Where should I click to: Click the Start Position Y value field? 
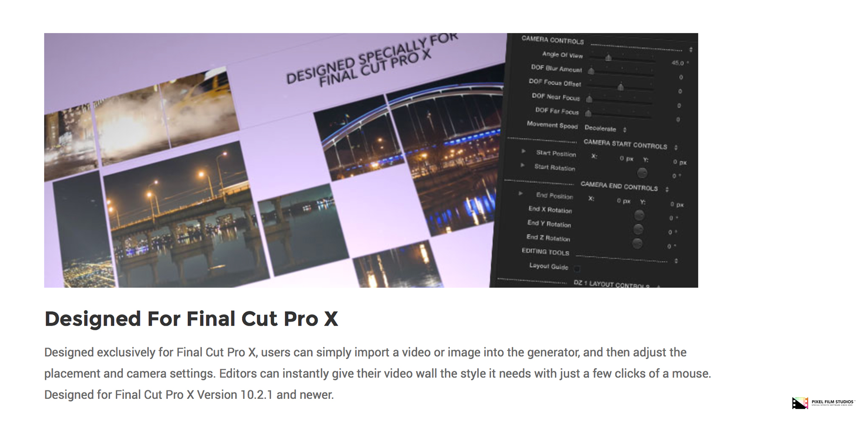[679, 162]
